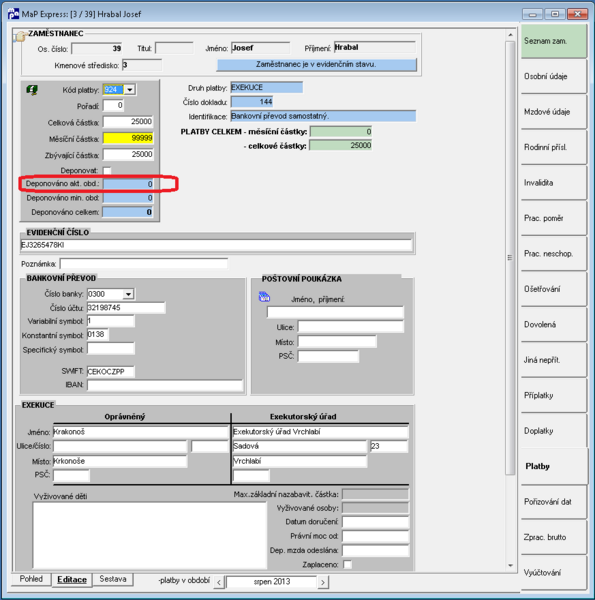Open the Rodinní přísl. section
Screen dimensions: 595x600
(553, 147)
